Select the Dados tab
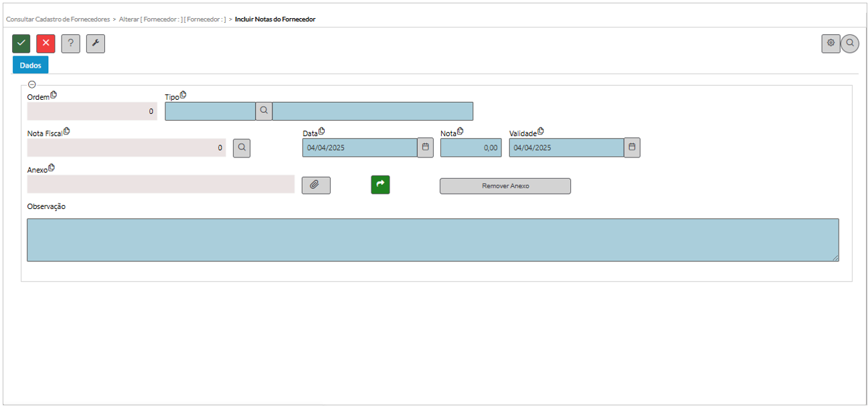 coord(31,66)
